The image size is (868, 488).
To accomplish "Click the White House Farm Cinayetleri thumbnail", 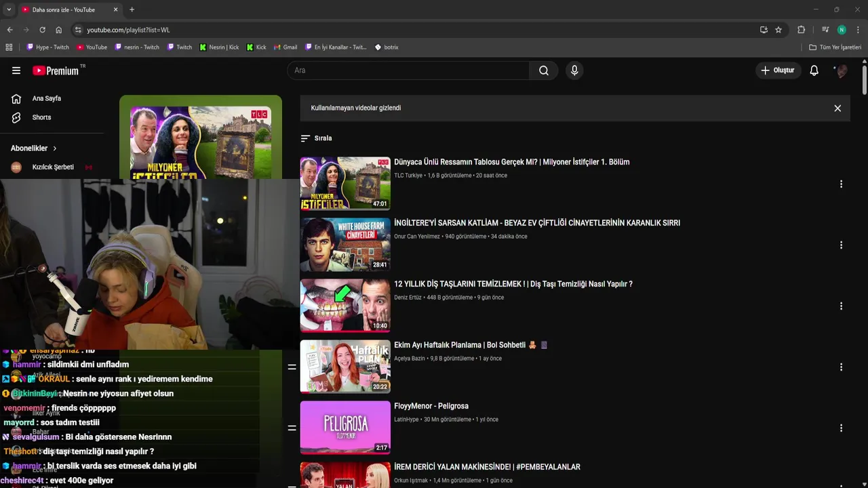I will [x=345, y=245].
